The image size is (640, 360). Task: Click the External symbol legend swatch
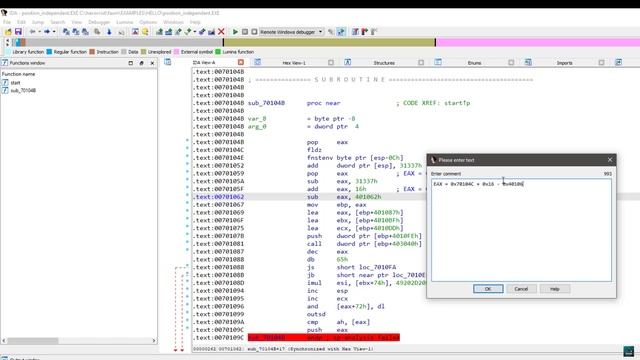point(176,52)
